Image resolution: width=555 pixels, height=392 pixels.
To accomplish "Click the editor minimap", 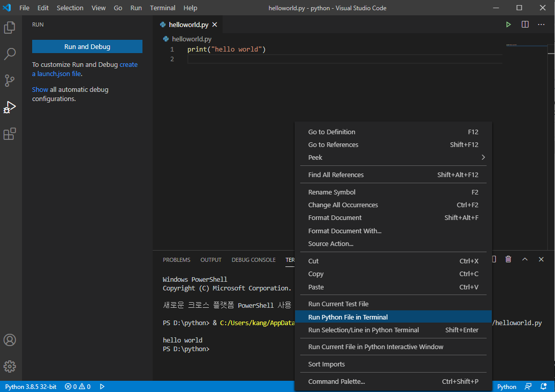I will [x=527, y=45].
